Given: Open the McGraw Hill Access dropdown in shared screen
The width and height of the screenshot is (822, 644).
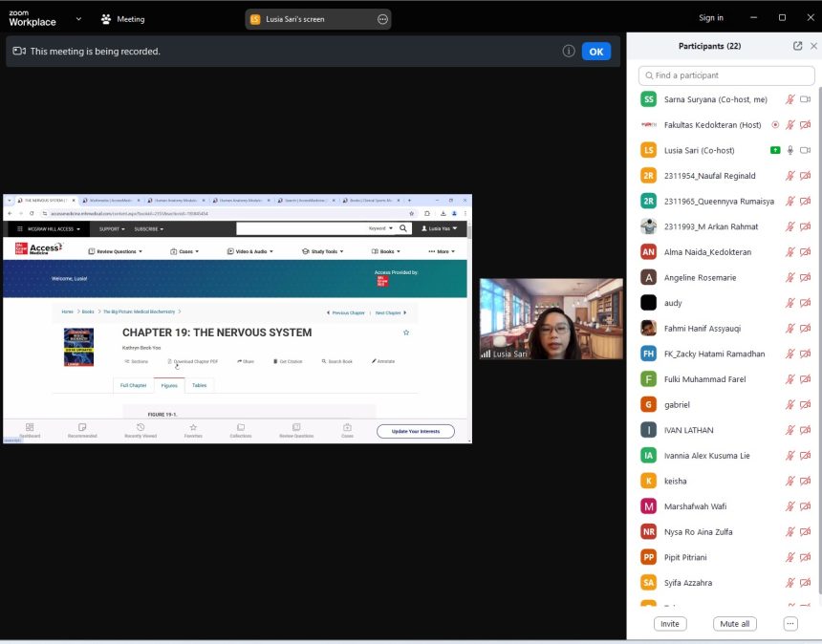Looking at the screenshot, I should pyautogui.click(x=50, y=229).
